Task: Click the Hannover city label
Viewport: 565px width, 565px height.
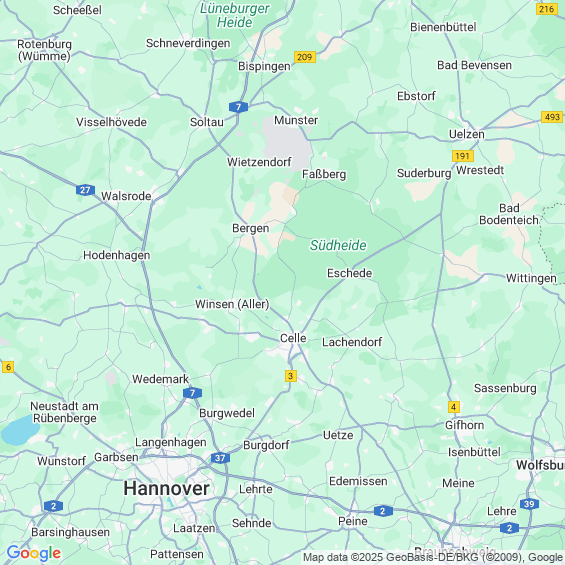Action: (x=166, y=489)
